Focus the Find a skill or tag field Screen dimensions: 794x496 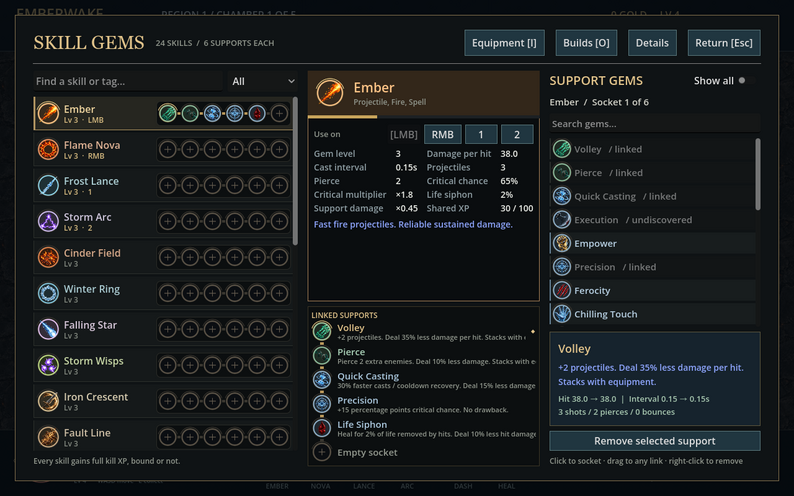128,81
